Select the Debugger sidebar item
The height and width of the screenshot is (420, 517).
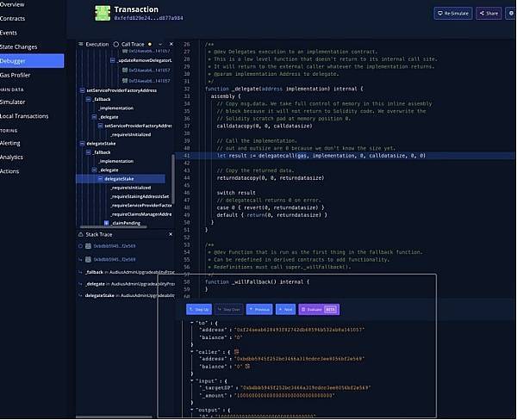coord(32,61)
